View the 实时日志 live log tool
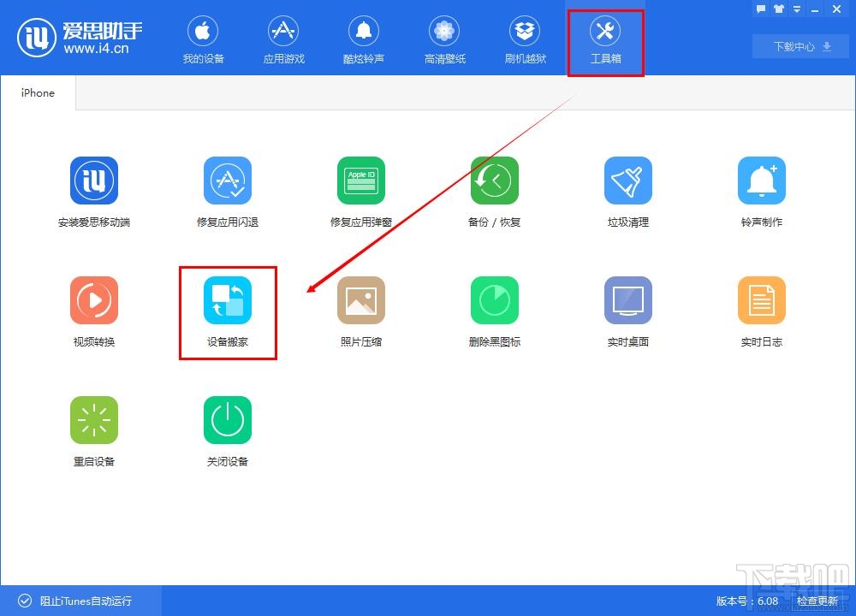Viewport: 856px width, 616px height. (x=762, y=300)
